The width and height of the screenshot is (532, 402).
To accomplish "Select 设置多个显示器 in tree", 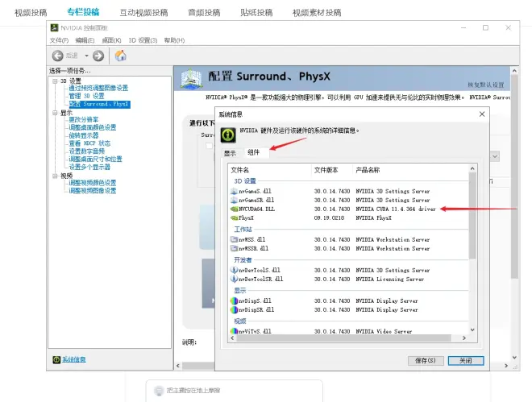I will 89,167.
